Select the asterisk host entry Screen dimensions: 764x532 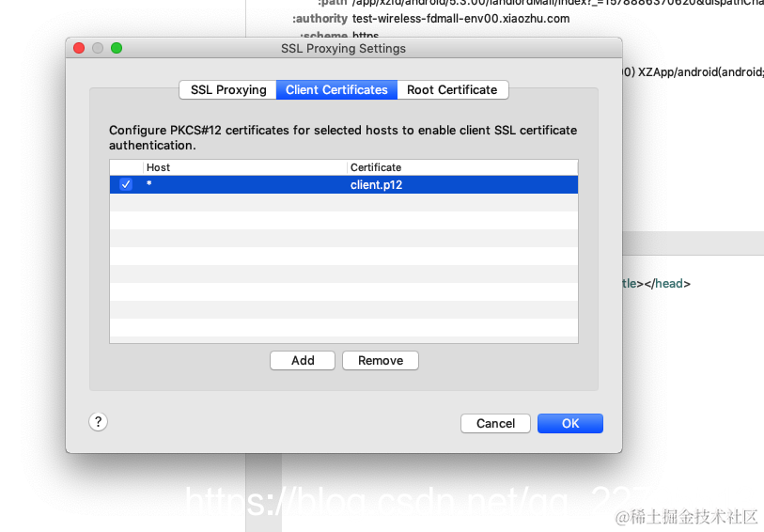point(149,184)
